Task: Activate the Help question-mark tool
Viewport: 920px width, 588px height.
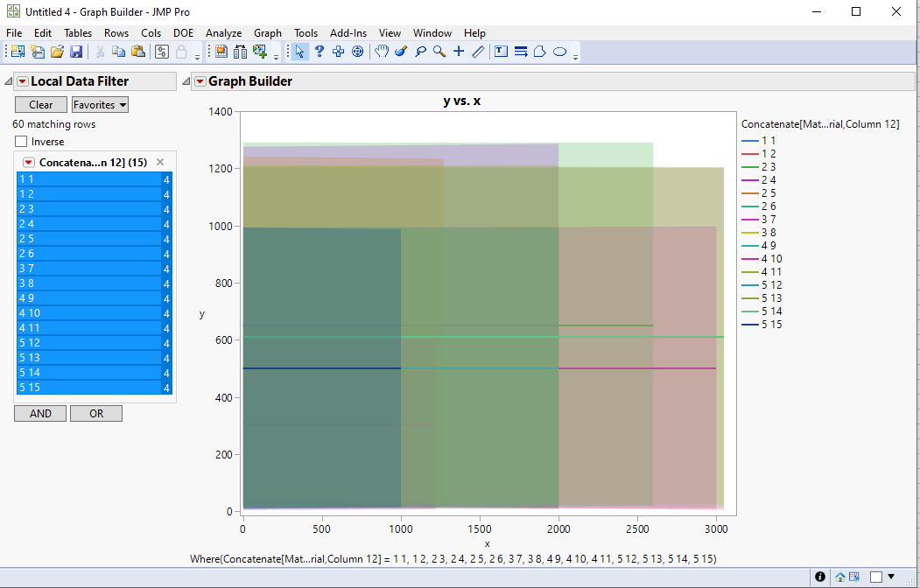Action: [319, 52]
